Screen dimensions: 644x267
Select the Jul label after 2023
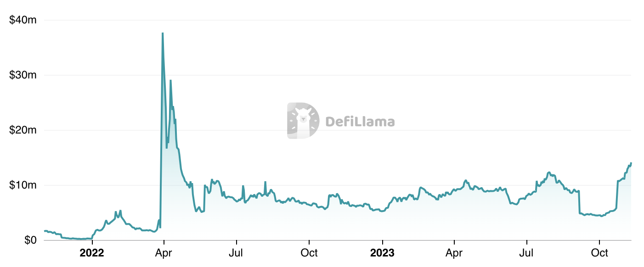[526, 253]
